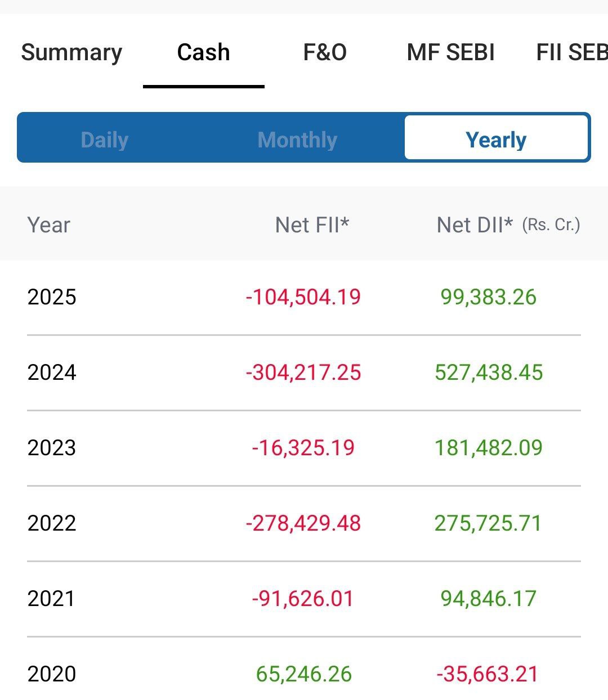This screenshot has width=608, height=700.
Task: Click the Year column header
Action: click(49, 225)
